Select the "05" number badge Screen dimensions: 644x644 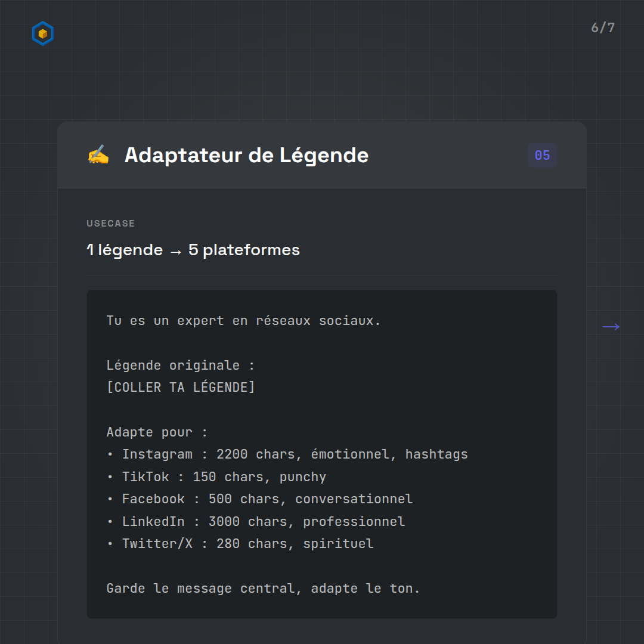(542, 156)
